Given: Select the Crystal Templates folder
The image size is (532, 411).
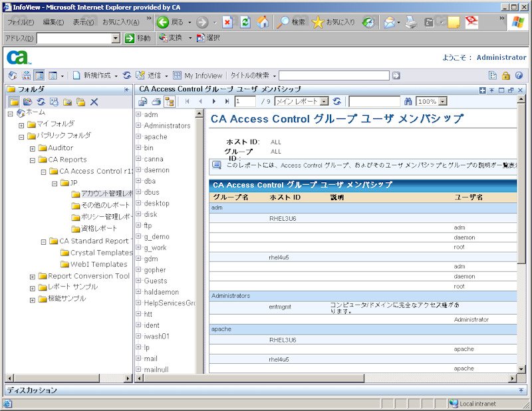Looking at the screenshot, I should point(101,253).
